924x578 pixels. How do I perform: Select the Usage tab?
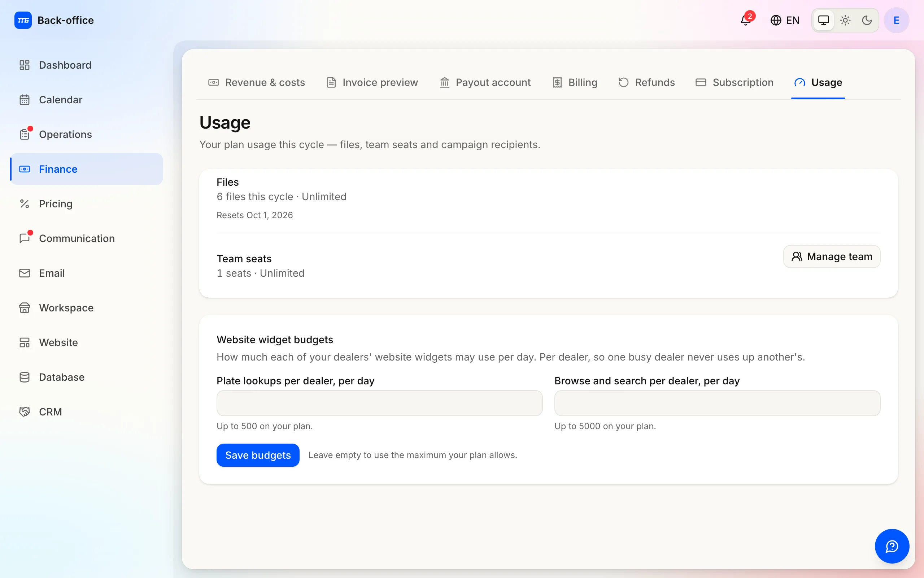tap(818, 83)
